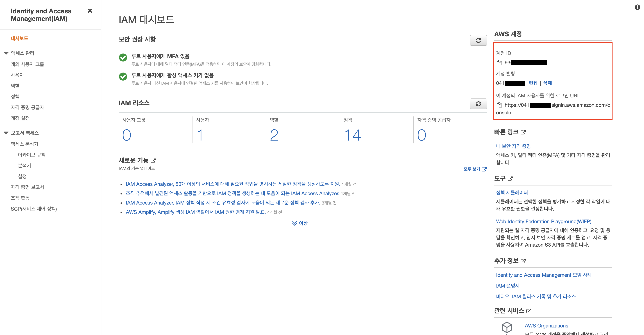Viewport: 644px width, 335px height.
Task: Select 자격 증명 보고서 in sidebar
Action: (x=27, y=187)
